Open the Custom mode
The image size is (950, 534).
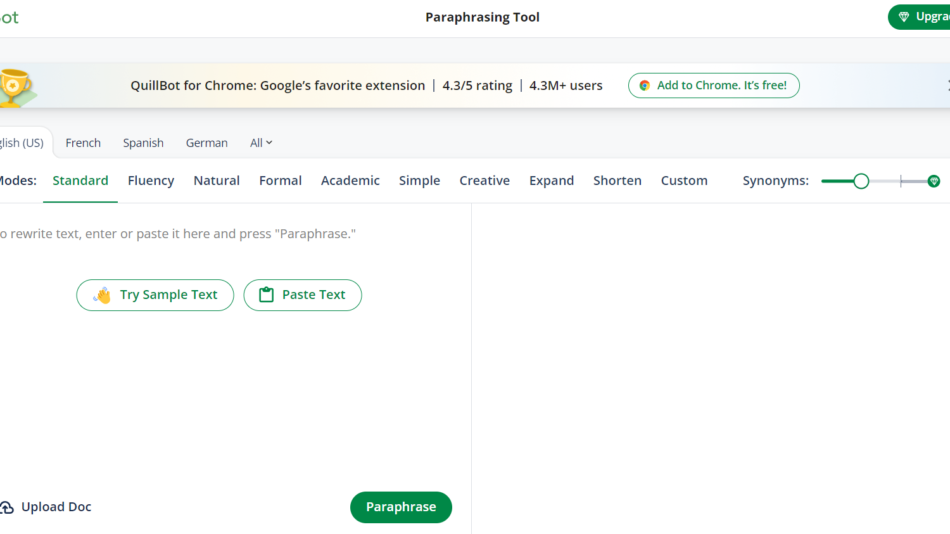click(684, 181)
